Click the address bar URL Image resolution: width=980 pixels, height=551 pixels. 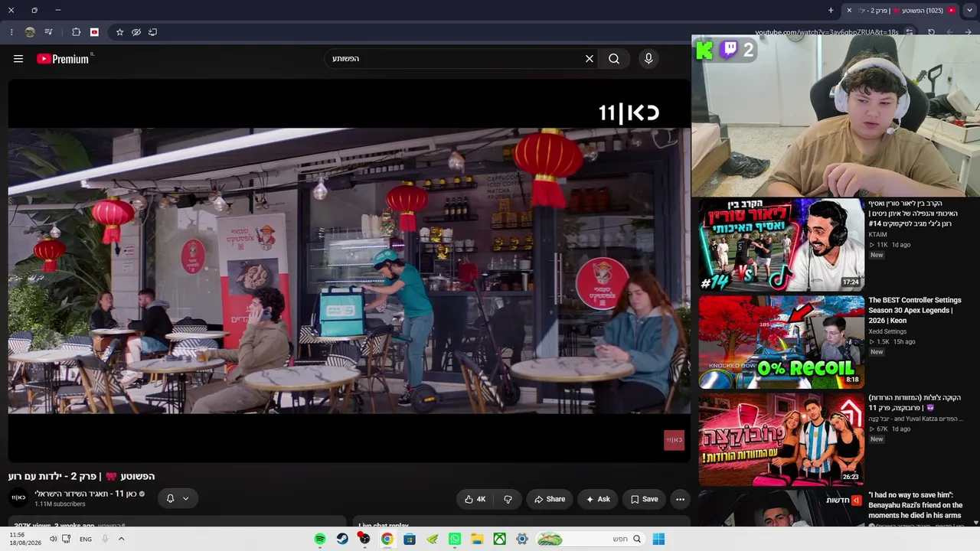pyautogui.click(x=827, y=32)
